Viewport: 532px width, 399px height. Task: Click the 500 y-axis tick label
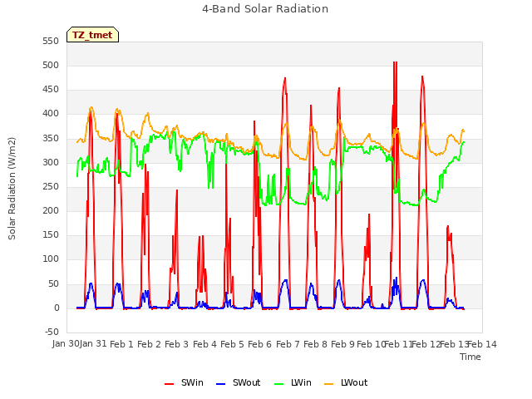pos(51,65)
